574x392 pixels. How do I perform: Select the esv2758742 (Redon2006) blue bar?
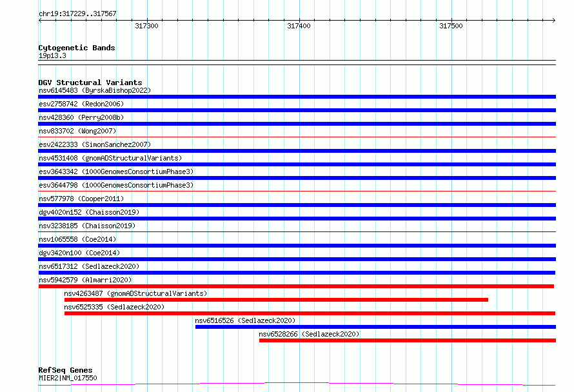(x=297, y=110)
